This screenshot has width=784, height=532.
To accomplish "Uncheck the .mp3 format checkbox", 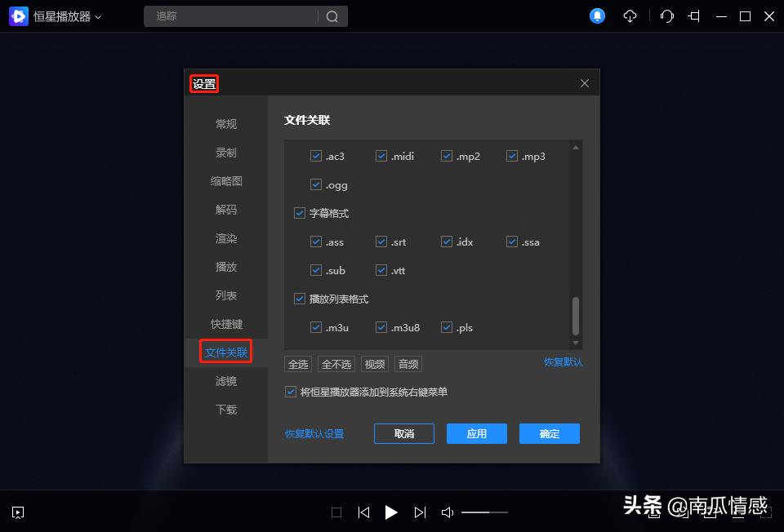I will click(512, 155).
